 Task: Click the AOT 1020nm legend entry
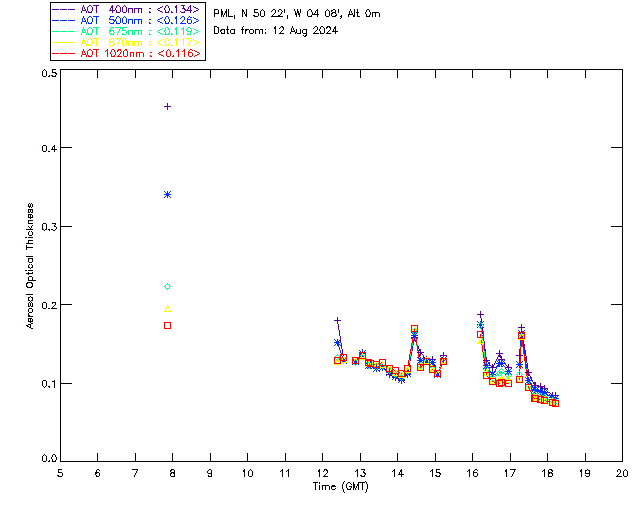coord(126,53)
